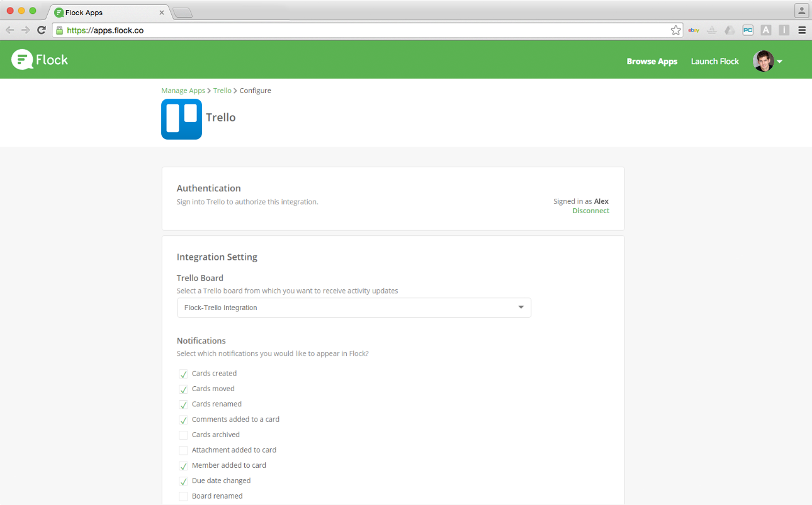Click the Configure breadcrumb text
The image size is (812, 505).
point(255,91)
